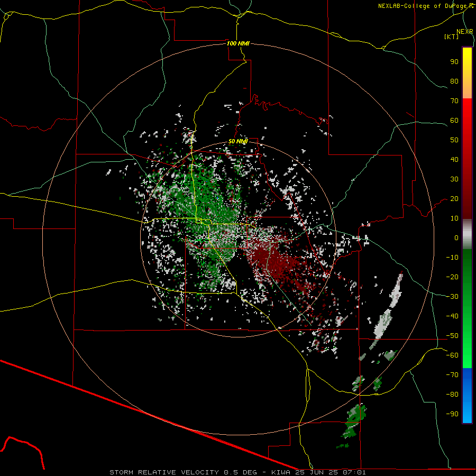Click the -60 value on velocity scale
The width and height of the screenshot is (476, 476).
tap(452, 355)
